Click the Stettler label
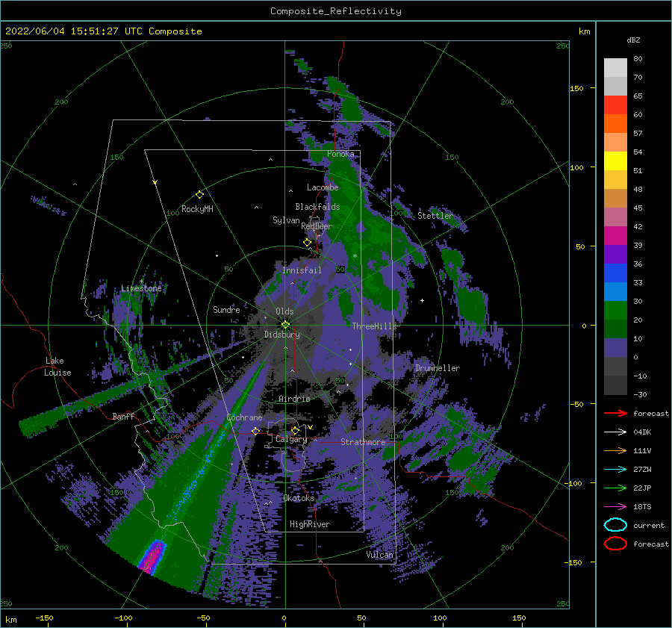 [x=435, y=216]
